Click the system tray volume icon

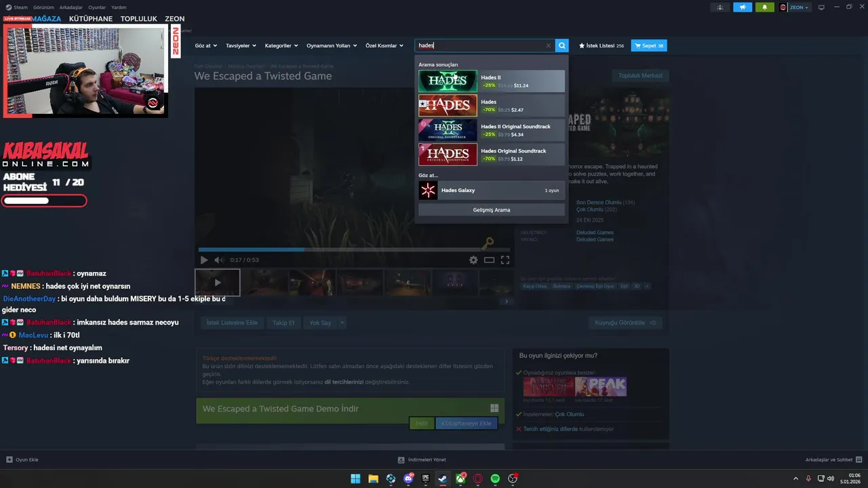tap(831, 479)
